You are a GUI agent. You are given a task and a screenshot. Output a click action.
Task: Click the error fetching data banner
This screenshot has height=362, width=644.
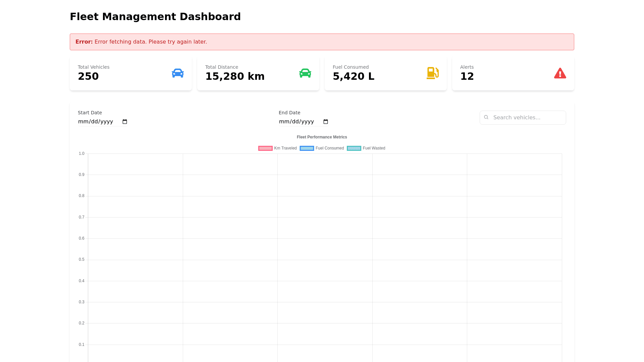[x=322, y=42]
